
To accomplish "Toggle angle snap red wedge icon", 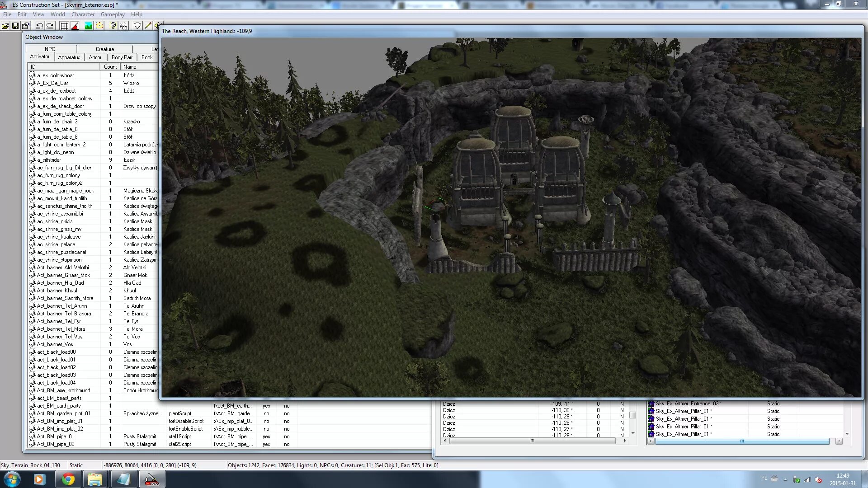I will tap(75, 26).
